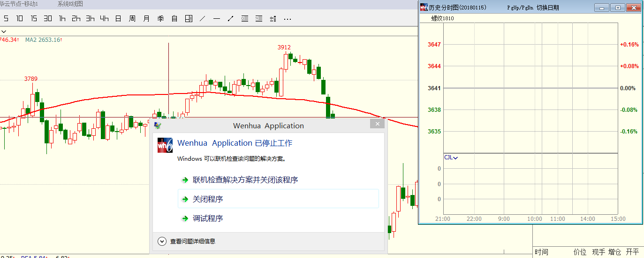Switch chart to daily (日) period

coord(118,19)
